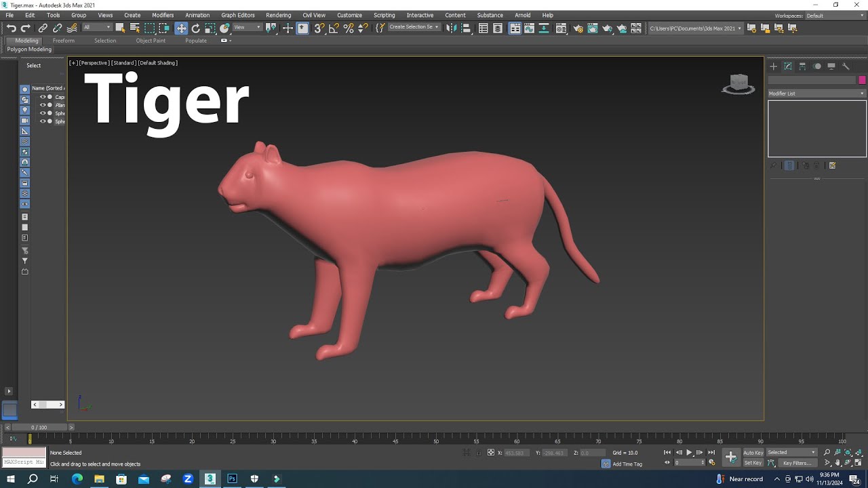The image size is (868, 488).
Task: Open the Schematic View icon
Action: point(544,28)
